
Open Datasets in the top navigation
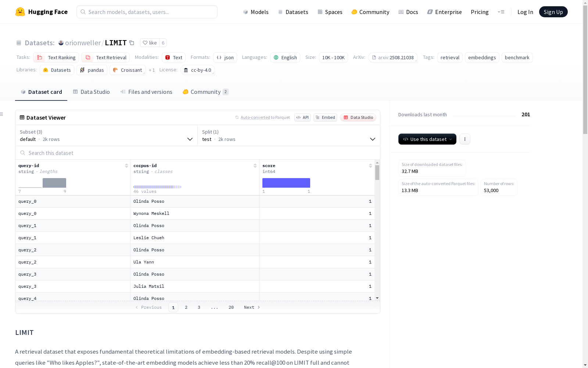click(293, 12)
